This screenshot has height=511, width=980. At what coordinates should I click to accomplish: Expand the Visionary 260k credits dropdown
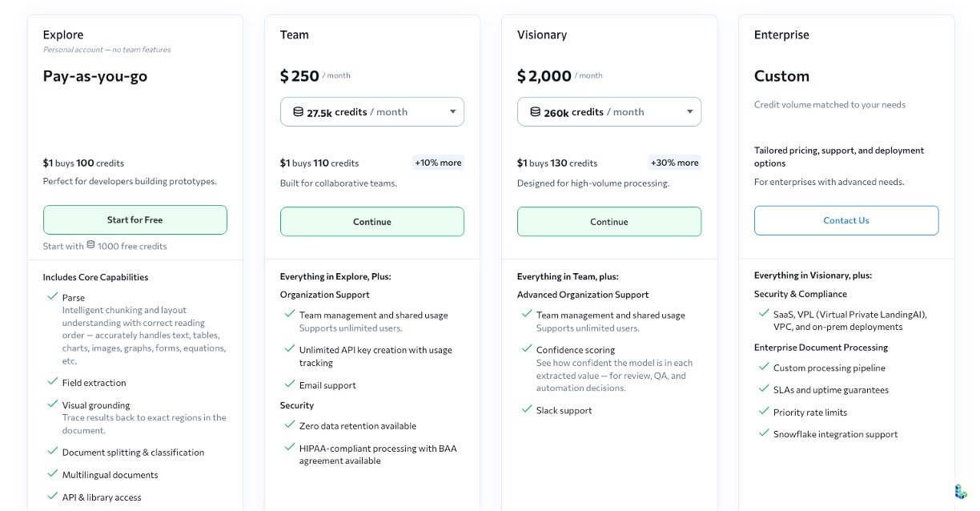point(608,112)
